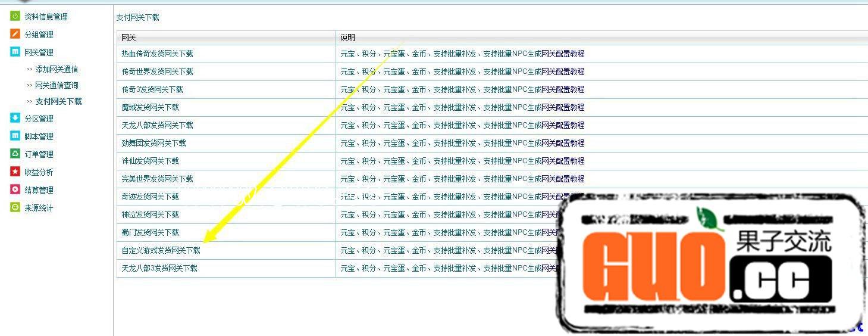868x336 pixels.
Task: Click the green power icon beside 资料信息管理
Action: (15, 16)
